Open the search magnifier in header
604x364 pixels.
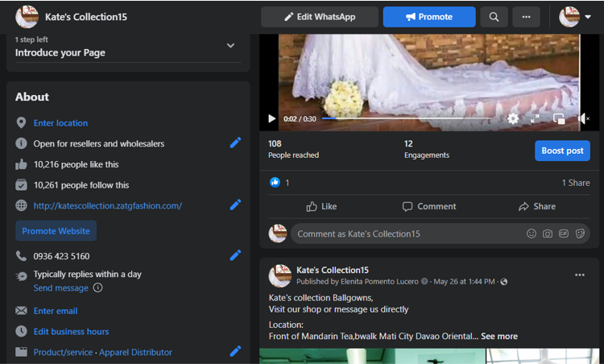pyautogui.click(x=494, y=17)
